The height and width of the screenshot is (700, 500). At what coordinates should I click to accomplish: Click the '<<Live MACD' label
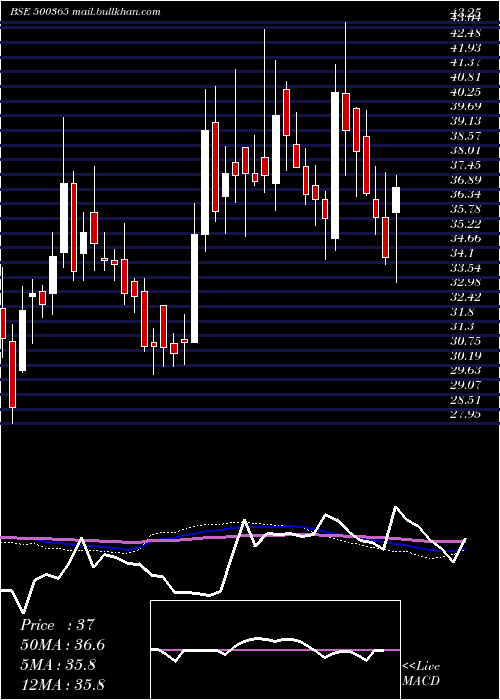click(421, 674)
